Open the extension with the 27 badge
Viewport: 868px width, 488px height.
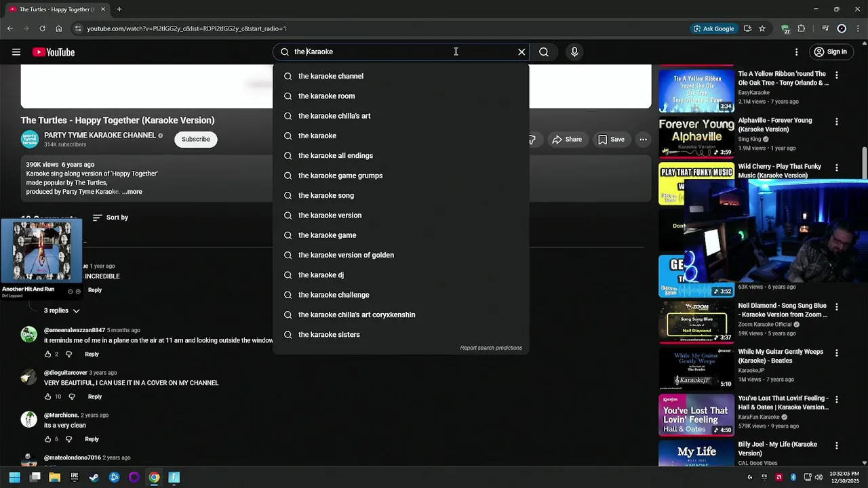pos(785,29)
